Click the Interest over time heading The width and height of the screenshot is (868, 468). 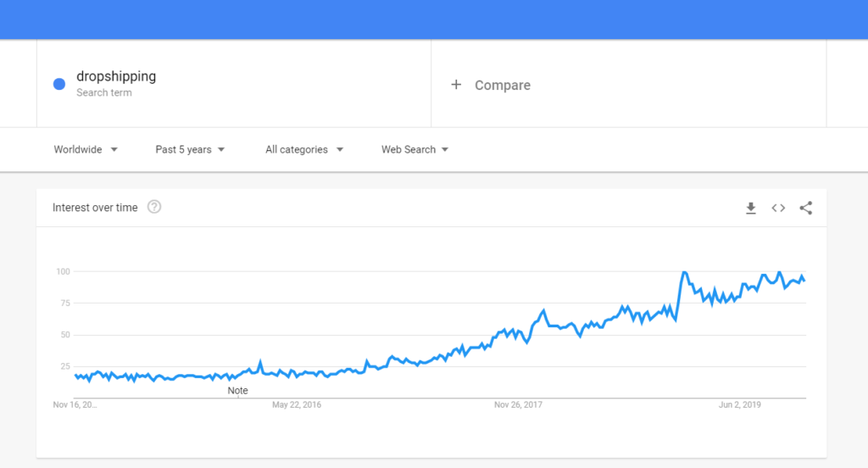point(95,208)
